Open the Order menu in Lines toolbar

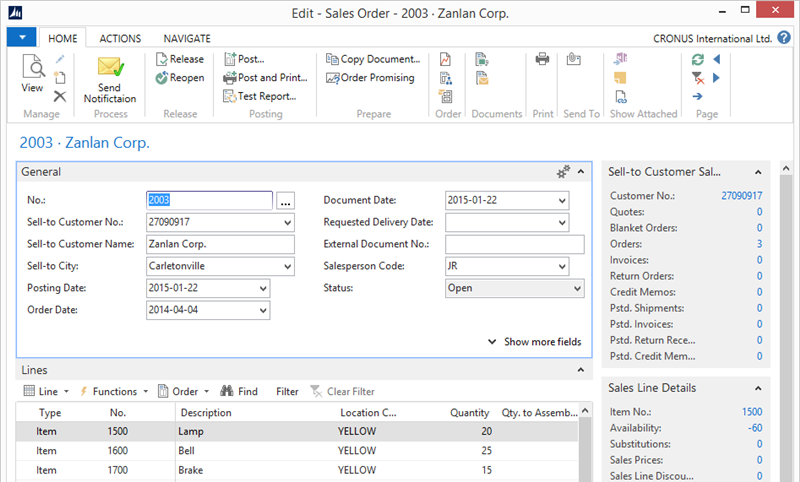[184, 391]
